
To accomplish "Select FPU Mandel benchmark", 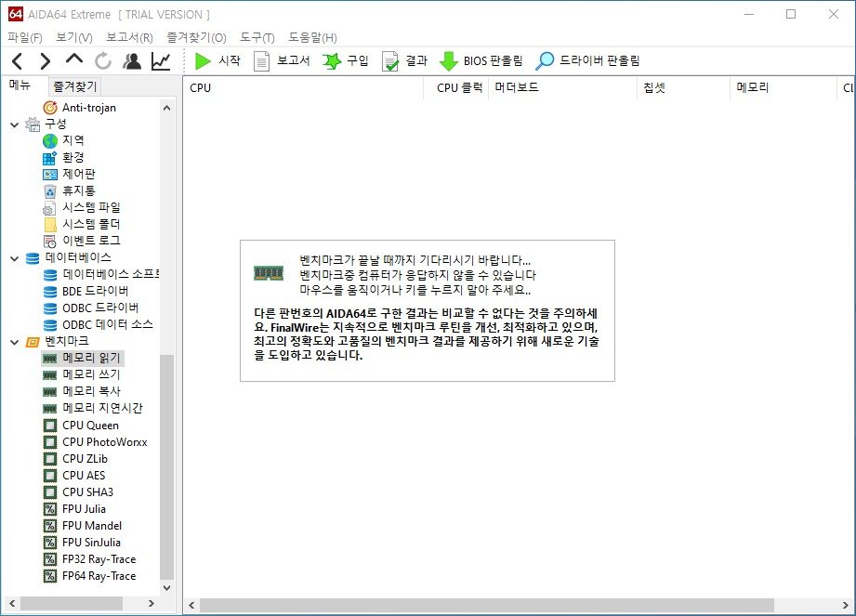I will [x=83, y=526].
